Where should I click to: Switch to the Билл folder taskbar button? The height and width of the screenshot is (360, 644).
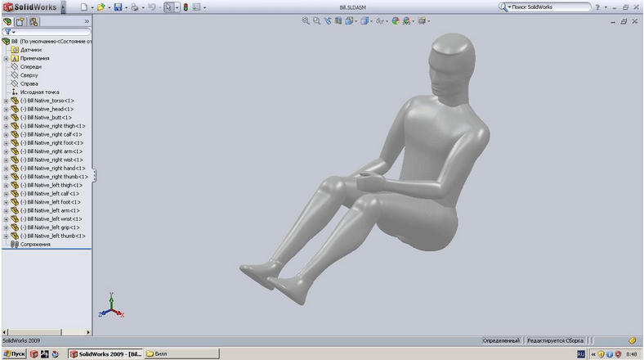tap(161, 354)
